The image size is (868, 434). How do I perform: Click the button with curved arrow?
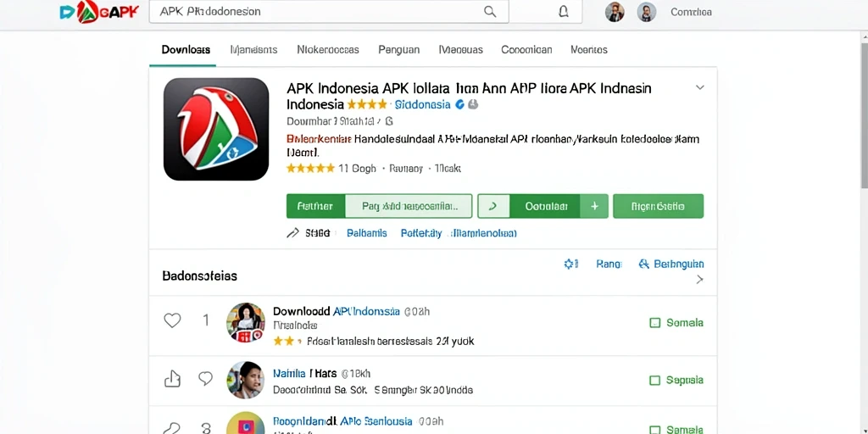[x=494, y=206]
